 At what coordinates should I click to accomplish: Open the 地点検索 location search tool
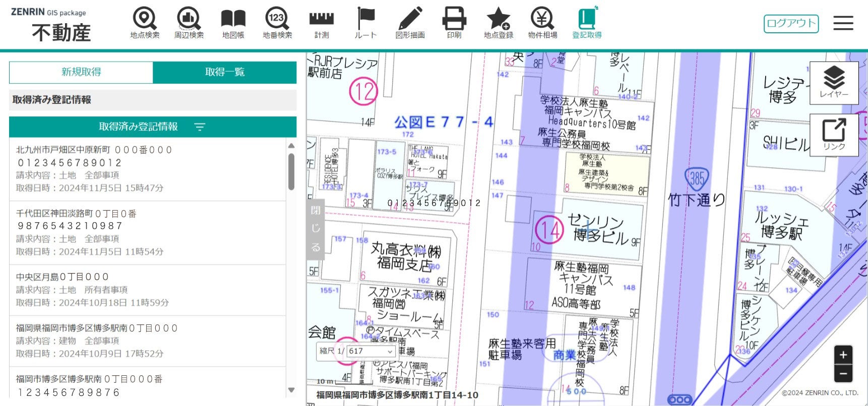[145, 23]
